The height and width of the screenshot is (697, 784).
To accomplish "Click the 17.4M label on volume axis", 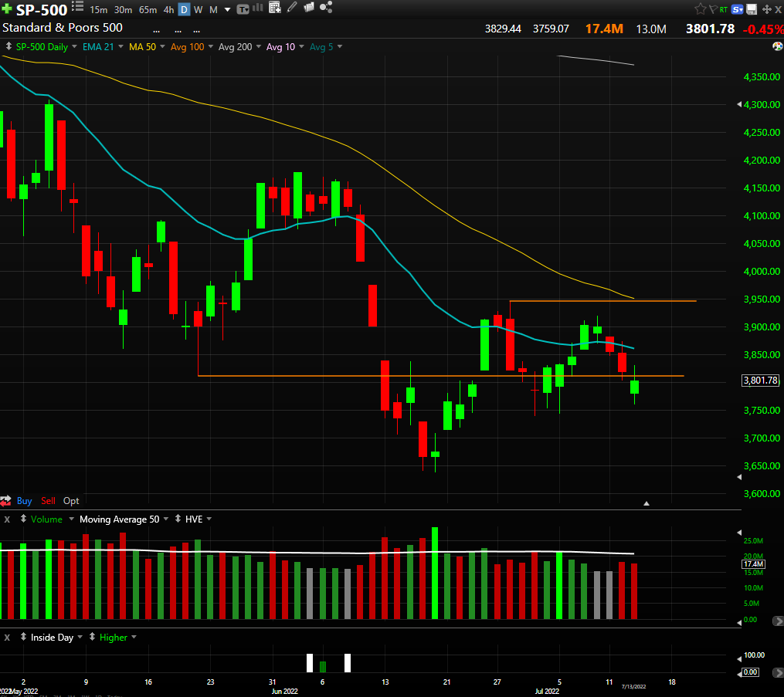I will click(x=753, y=564).
